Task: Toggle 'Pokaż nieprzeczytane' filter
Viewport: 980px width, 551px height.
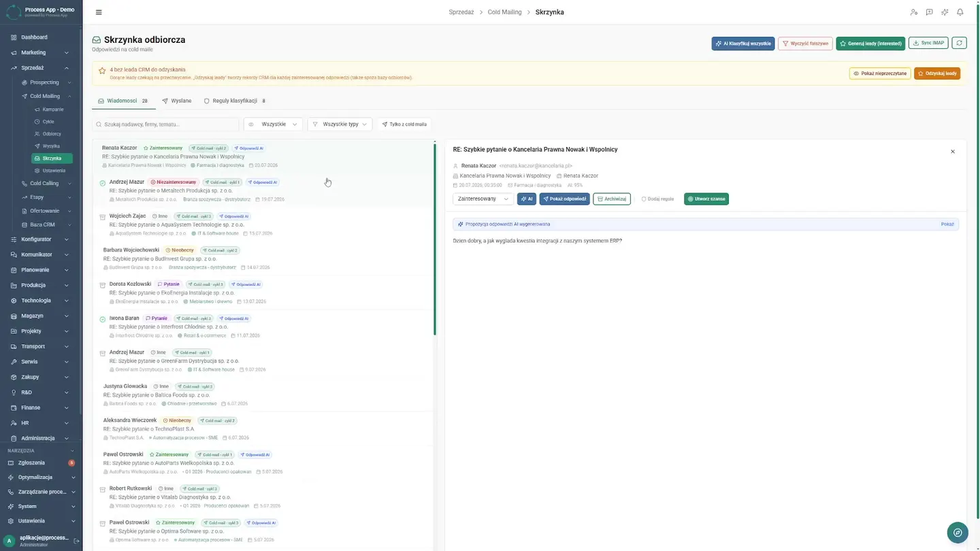Action: [880, 73]
